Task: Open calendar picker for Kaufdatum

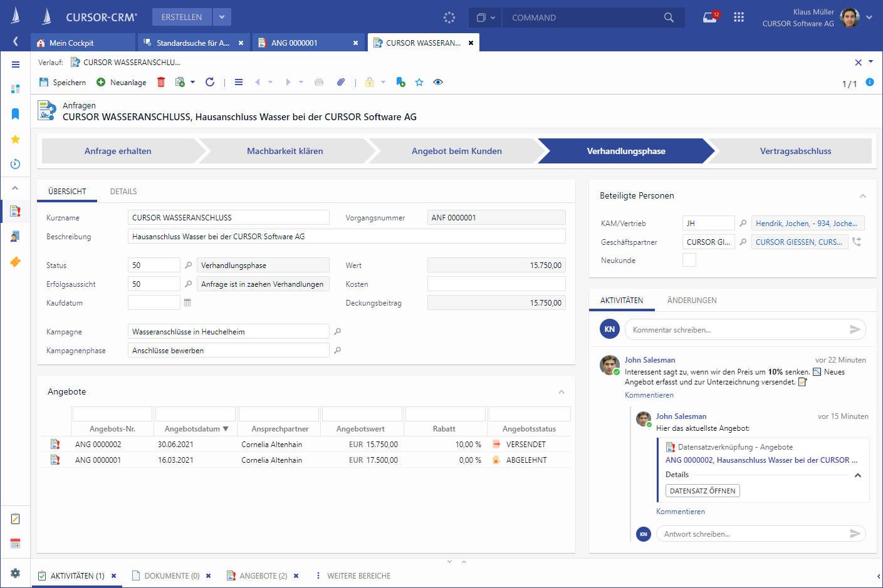Action: (x=187, y=302)
